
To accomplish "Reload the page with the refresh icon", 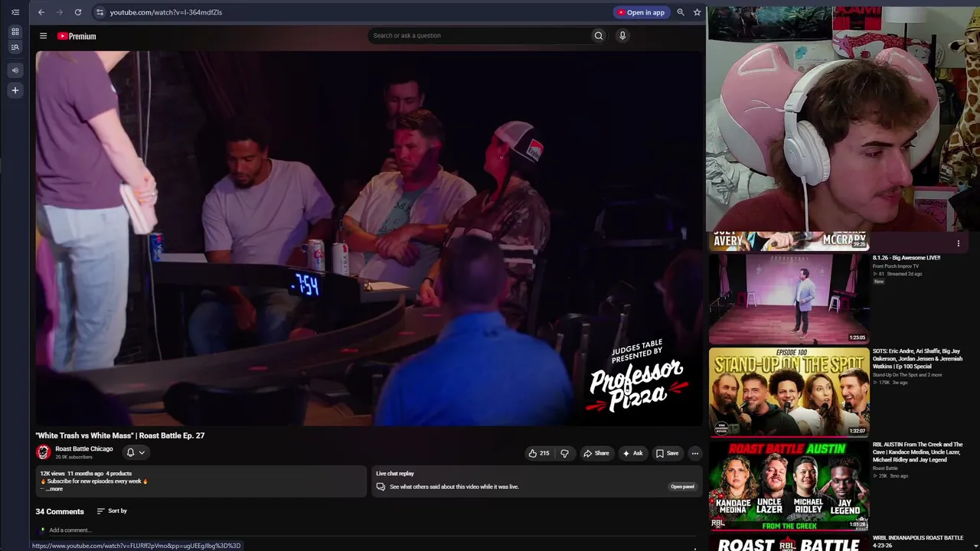I will tap(78, 12).
